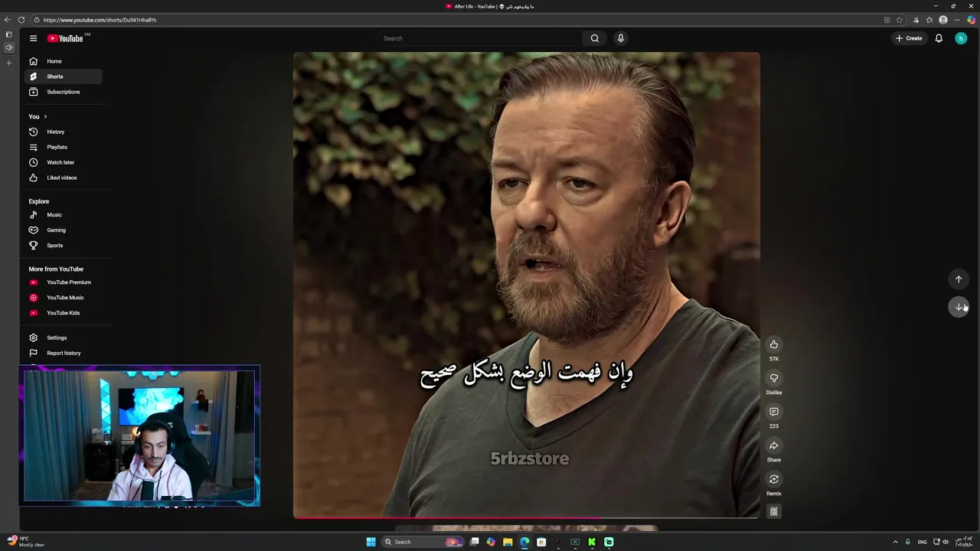980x551 pixels.
Task: Open Playlists page
Action: tap(62, 147)
